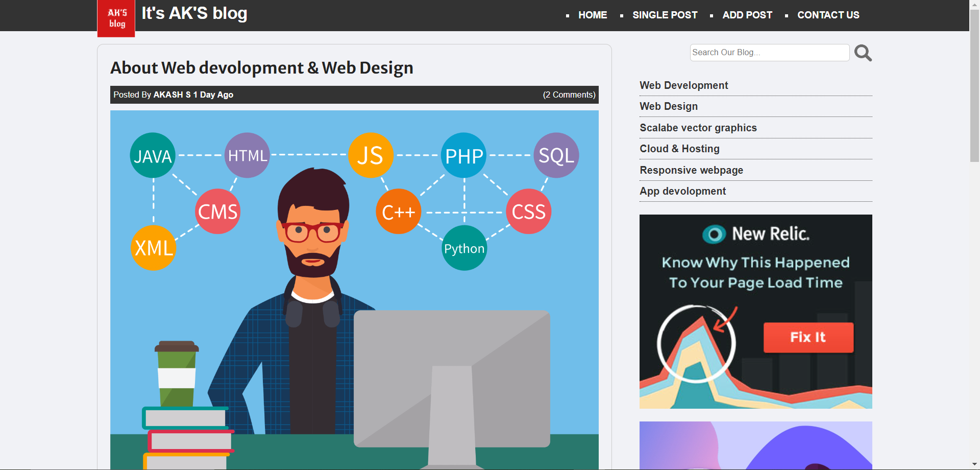Click the Python circle in post image

coord(464,248)
